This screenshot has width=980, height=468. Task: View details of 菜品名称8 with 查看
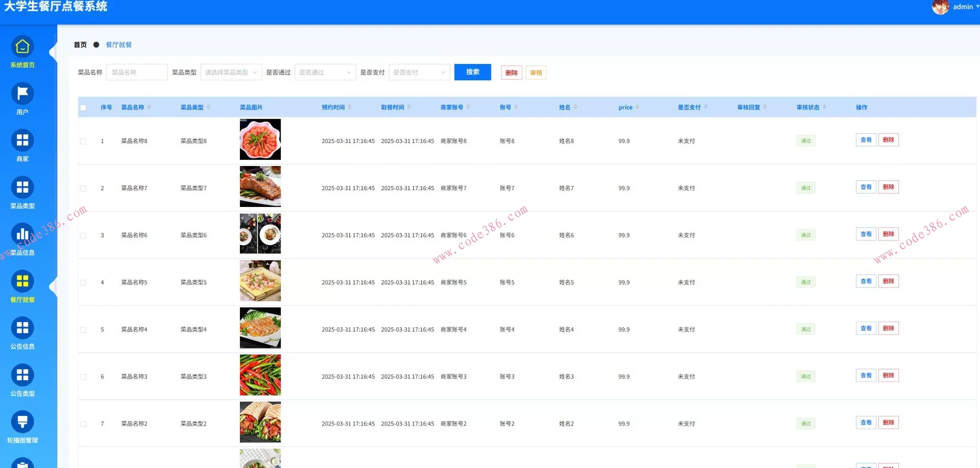pyautogui.click(x=866, y=140)
